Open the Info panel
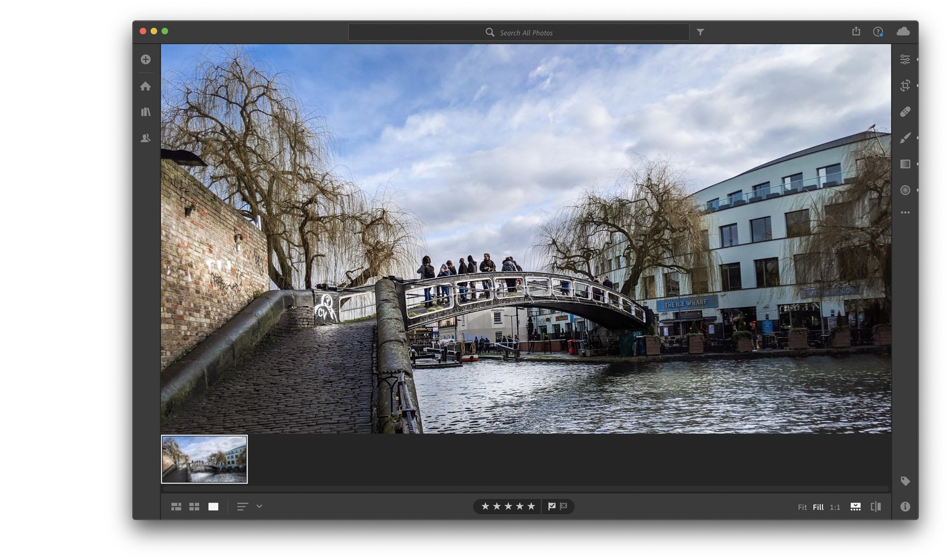Viewport: 949px width, 560px height. point(905,506)
